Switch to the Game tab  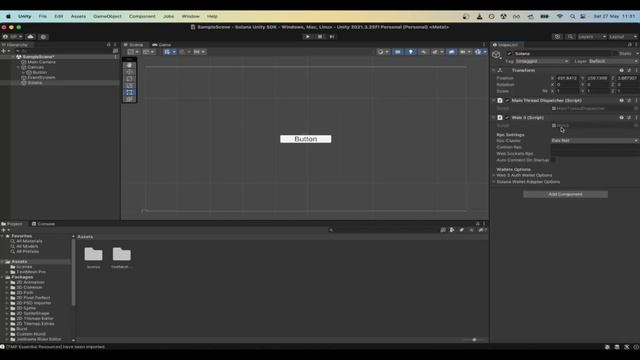coord(162,44)
